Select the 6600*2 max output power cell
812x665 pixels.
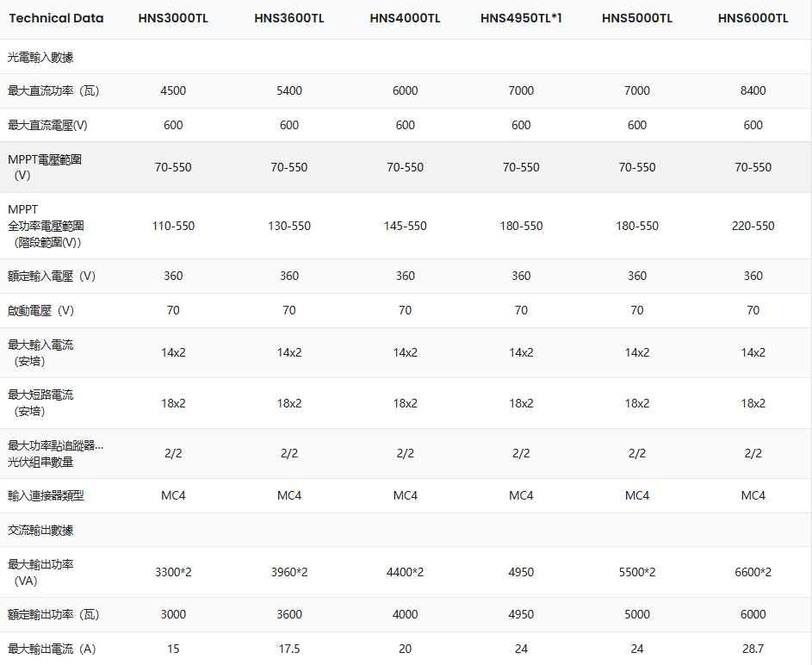coord(753,572)
